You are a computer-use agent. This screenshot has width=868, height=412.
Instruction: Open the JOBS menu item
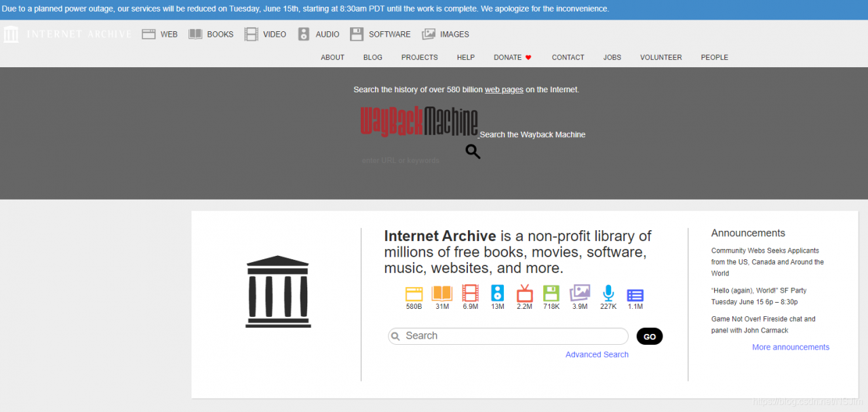[612, 58]
